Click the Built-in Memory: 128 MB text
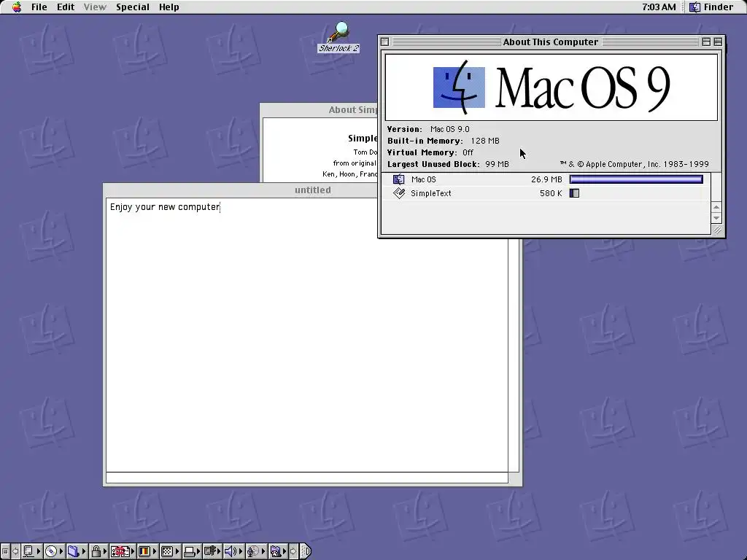The height and width of the screenshot is (560, 747). click(444, 141)
